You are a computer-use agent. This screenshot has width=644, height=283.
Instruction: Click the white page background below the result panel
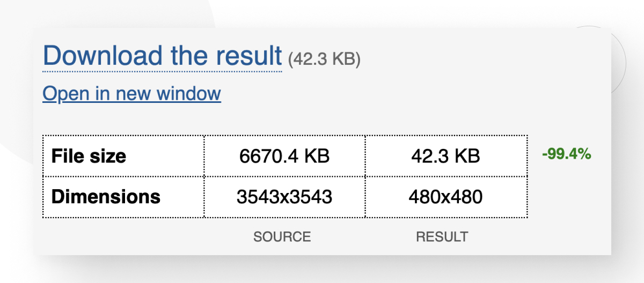click(322, 270)
